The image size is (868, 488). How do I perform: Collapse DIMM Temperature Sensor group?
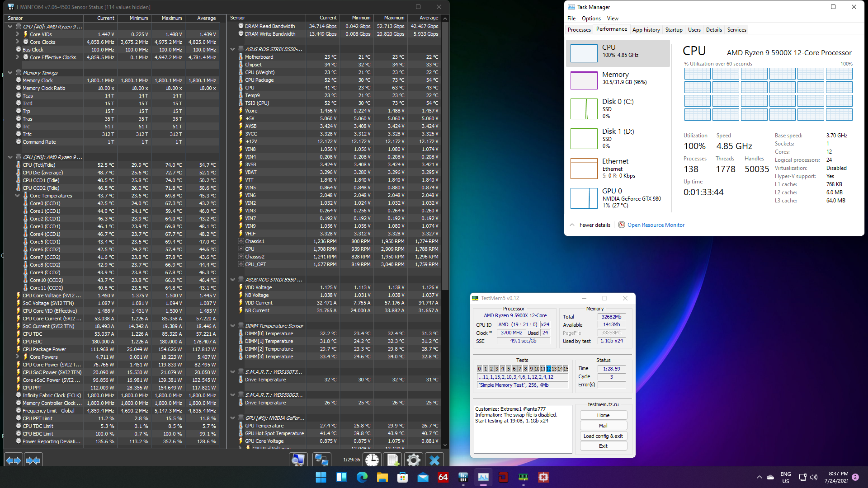(x=232, y=326)
